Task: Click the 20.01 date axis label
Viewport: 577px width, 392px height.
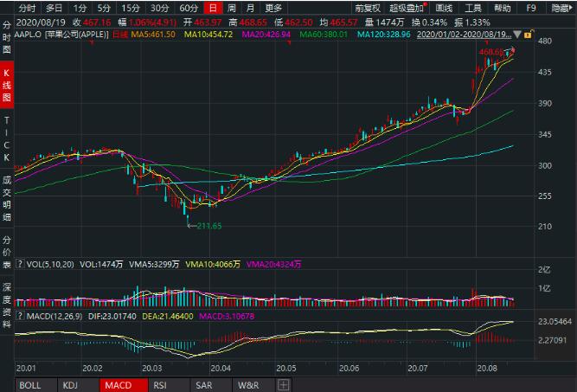Action: tap(25, 368)
